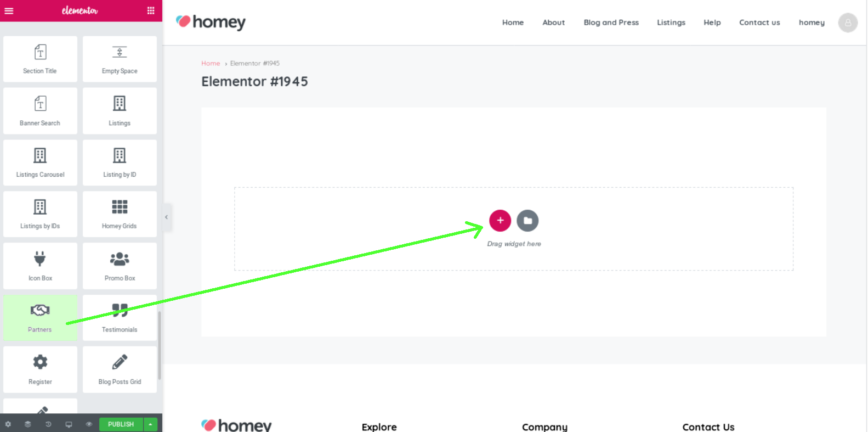Open the Help menu item
This screenshot has height=432, width=868.
[712, 23]
